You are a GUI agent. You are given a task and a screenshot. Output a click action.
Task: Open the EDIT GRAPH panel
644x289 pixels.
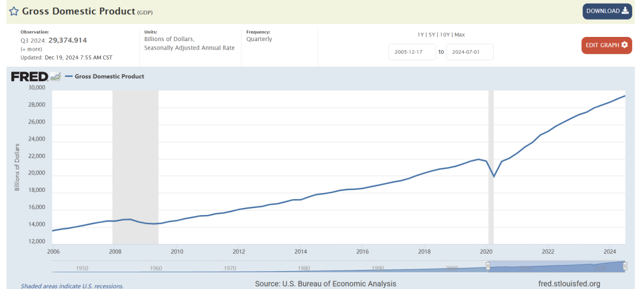[606, 45]
